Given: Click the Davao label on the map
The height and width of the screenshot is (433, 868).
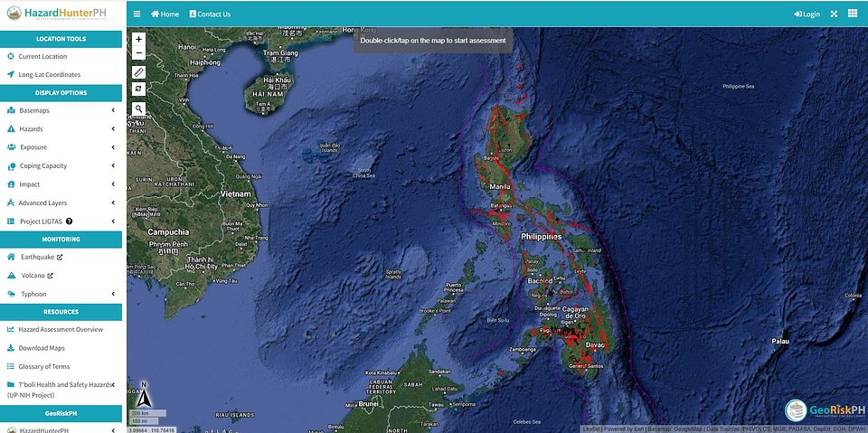Looking at the screenshot, I should pyautogui.click(x=596, y=345).
